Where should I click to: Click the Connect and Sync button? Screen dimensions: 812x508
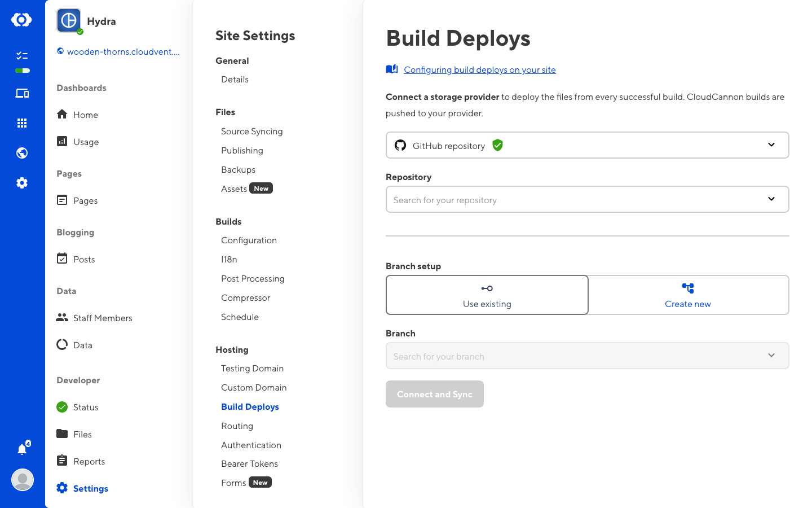[x=435, y=394]
